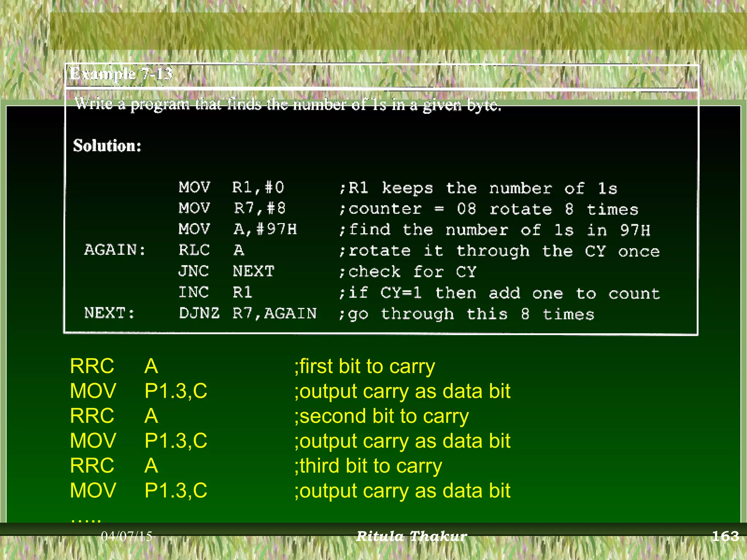This screenshot has height=560, width=747.
Task: Click the 'RLC A' instruction
Action: coord(212,250)
